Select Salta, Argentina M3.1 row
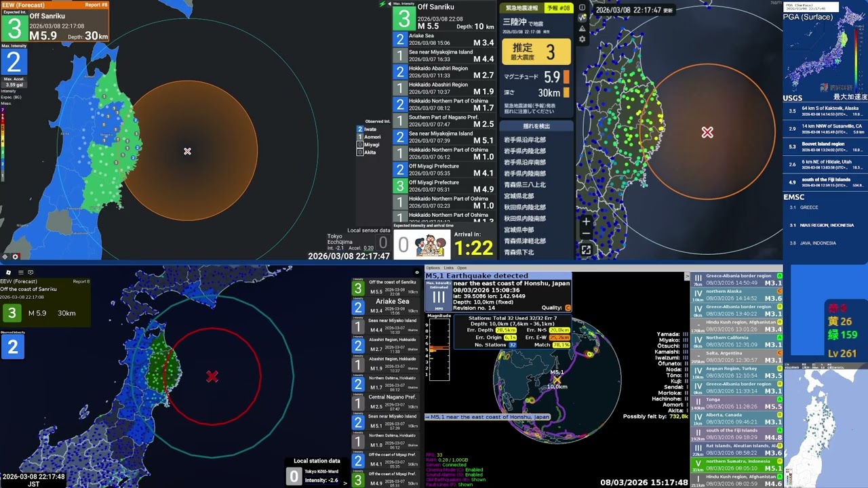 tap(737, 357)
